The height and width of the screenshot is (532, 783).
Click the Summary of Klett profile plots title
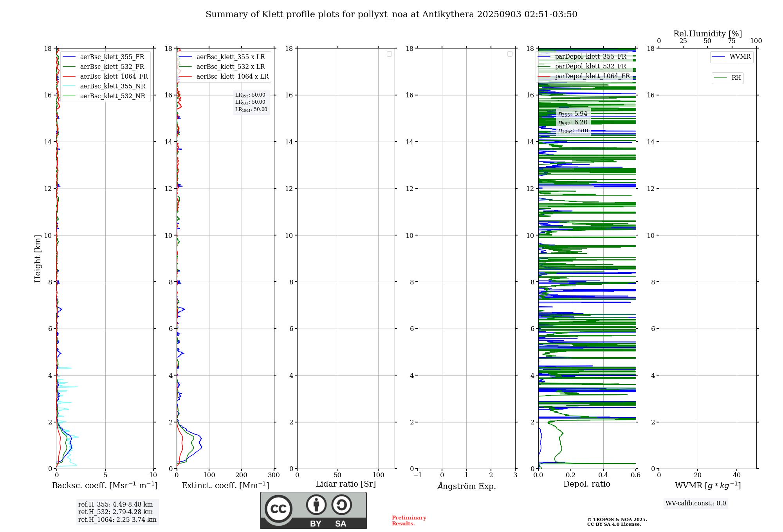pyautogui.click(x=391, y=14)
